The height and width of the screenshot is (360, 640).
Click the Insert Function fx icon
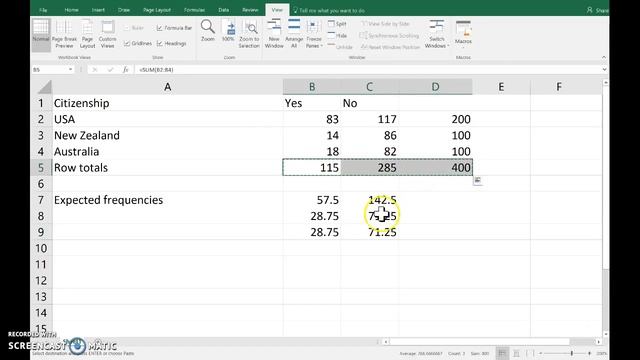tap(126, 70)
